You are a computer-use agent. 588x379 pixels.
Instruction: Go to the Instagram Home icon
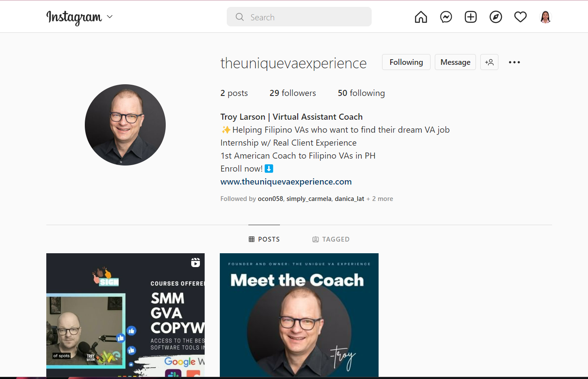[x=421, y=17]
